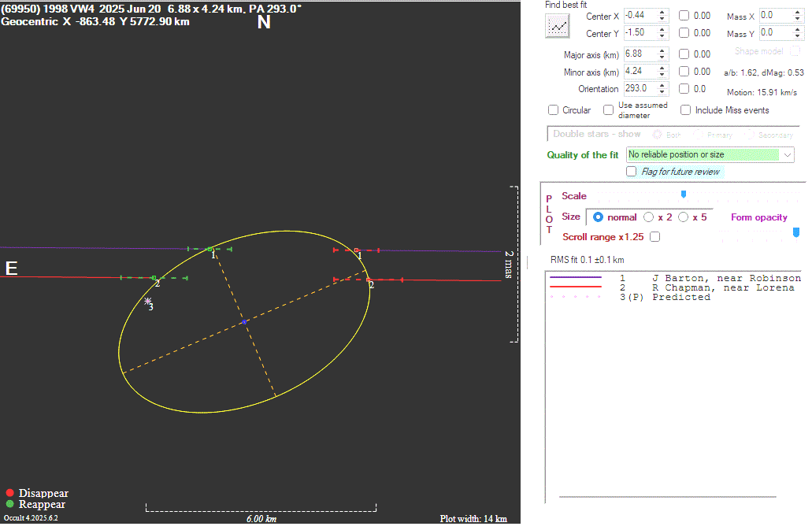Click the Mass Y input field
The image size is (812, 530).
(x=777, y=32)
